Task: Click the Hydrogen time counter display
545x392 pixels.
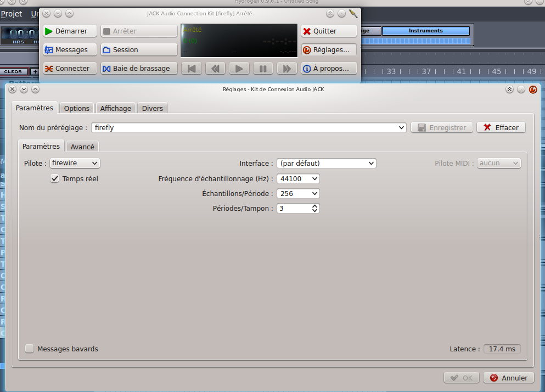Action: pos(20,36)
